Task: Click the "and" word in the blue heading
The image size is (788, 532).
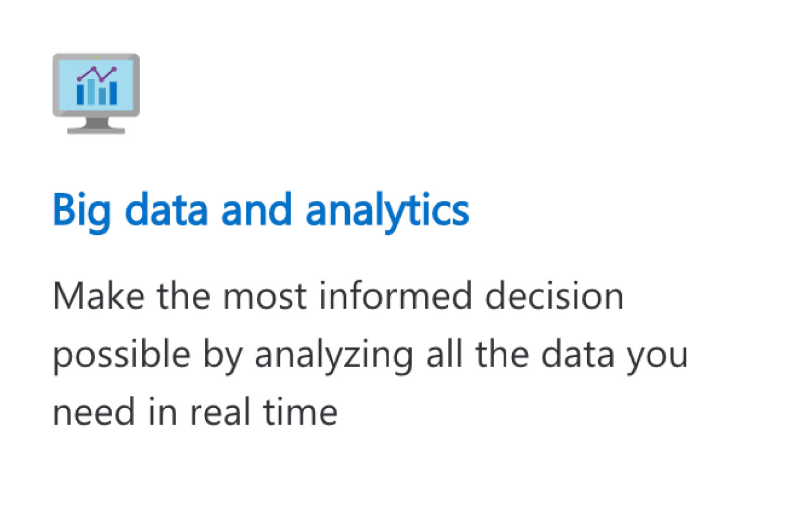Action: click(x=256, y=209)
